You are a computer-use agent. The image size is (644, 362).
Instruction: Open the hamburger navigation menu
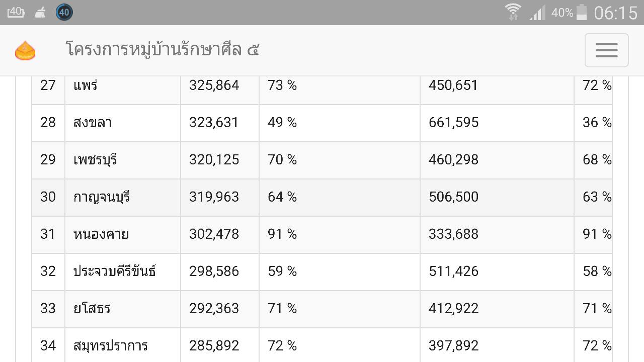pos(606,50)
